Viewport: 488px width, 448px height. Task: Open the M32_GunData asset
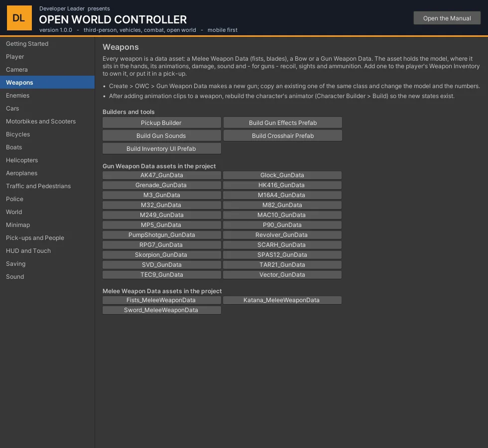[162, 205]
